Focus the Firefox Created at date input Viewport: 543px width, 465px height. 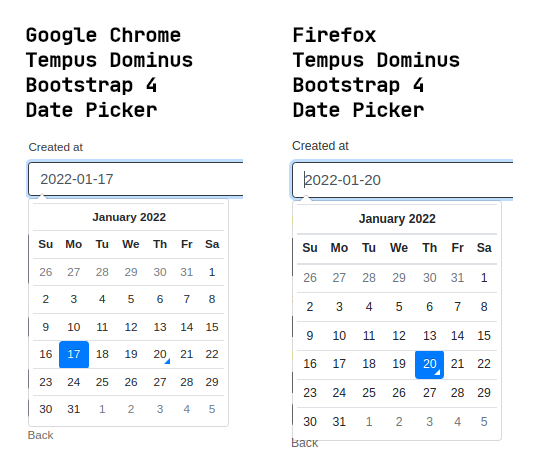[403, 180]
